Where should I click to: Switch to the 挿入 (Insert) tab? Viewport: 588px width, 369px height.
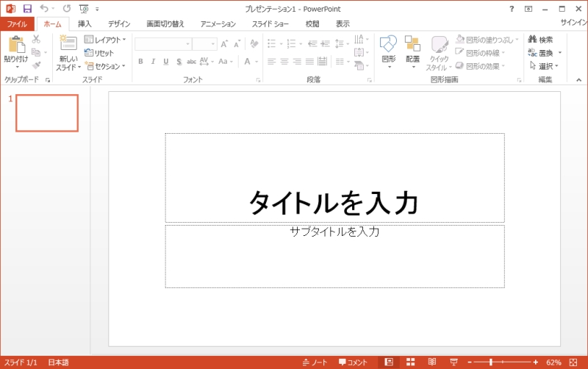(85, 24)
